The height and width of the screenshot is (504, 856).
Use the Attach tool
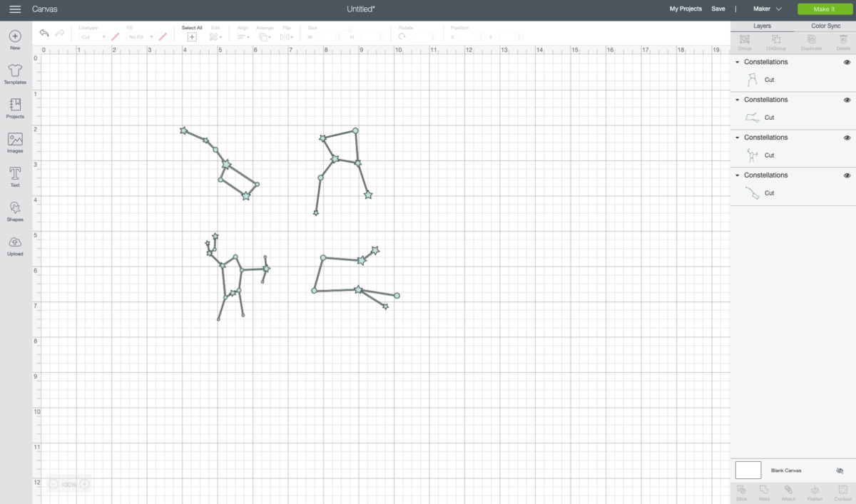point(788,493)
